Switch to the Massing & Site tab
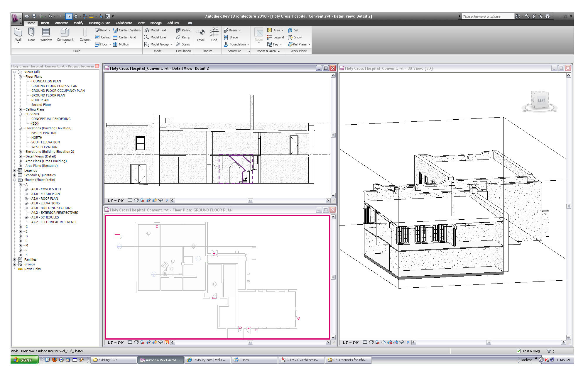588x373 pixels. [x=99, y=23]
